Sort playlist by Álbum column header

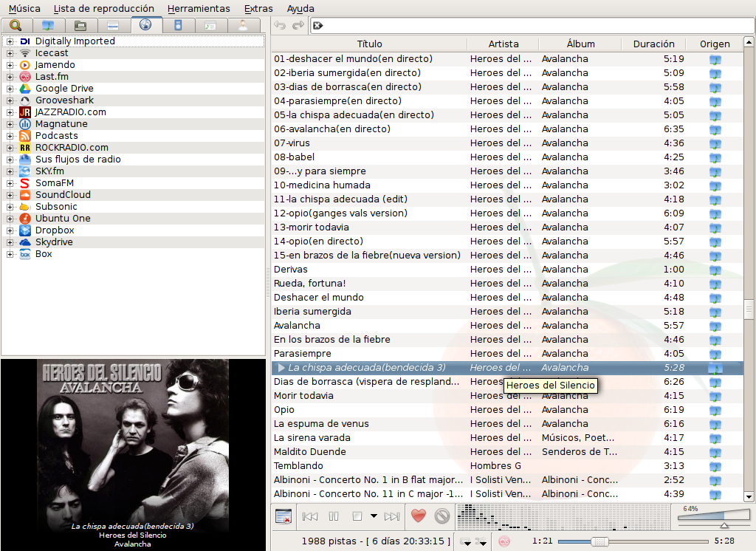[580, 44]
